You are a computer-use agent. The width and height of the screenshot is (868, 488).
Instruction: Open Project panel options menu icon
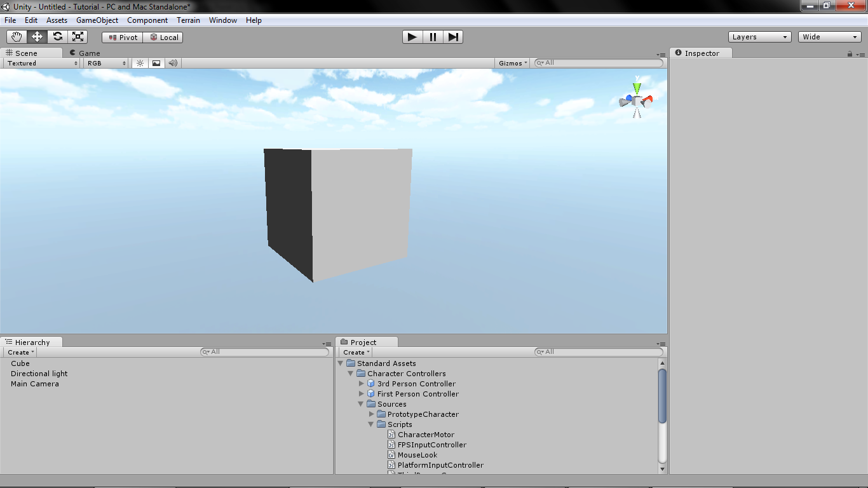click(x=661, y=343)
